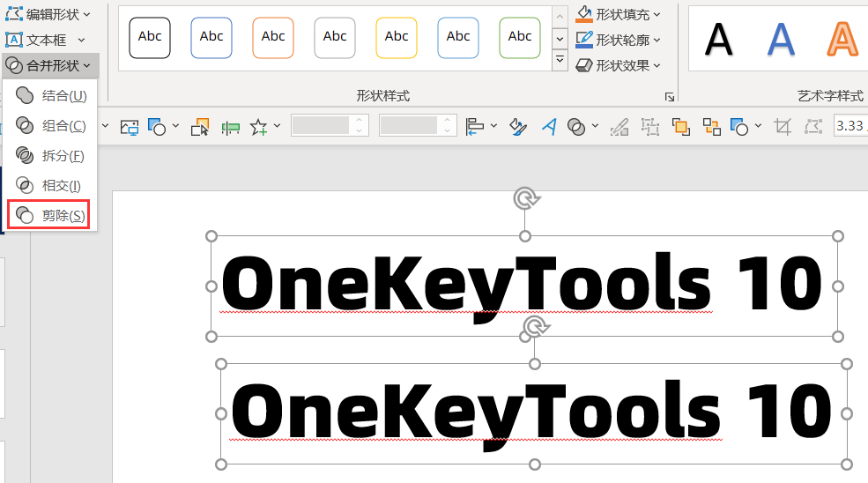The height and width of the screenshot is (483, 868).
Task: Click the crop icon in quick toolbar
Action: [x=782, y=127]
